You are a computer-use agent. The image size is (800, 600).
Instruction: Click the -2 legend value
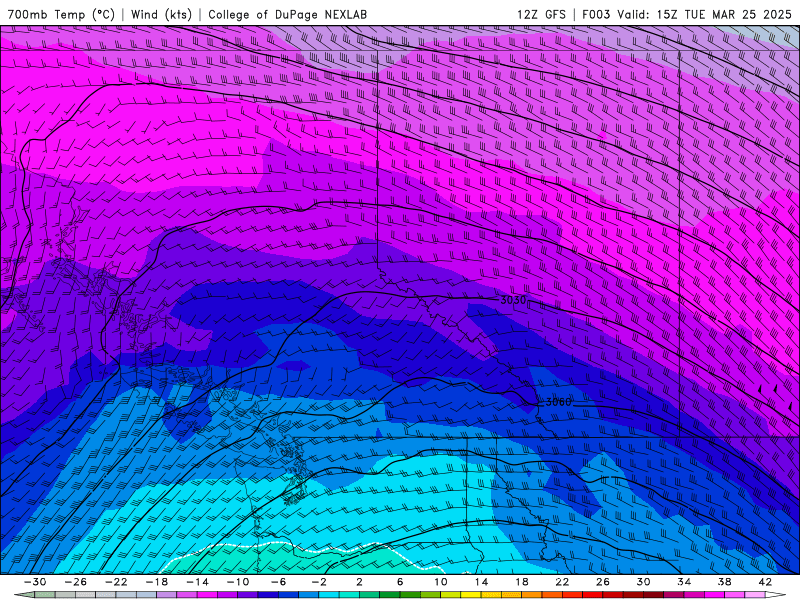coord(319,582)
